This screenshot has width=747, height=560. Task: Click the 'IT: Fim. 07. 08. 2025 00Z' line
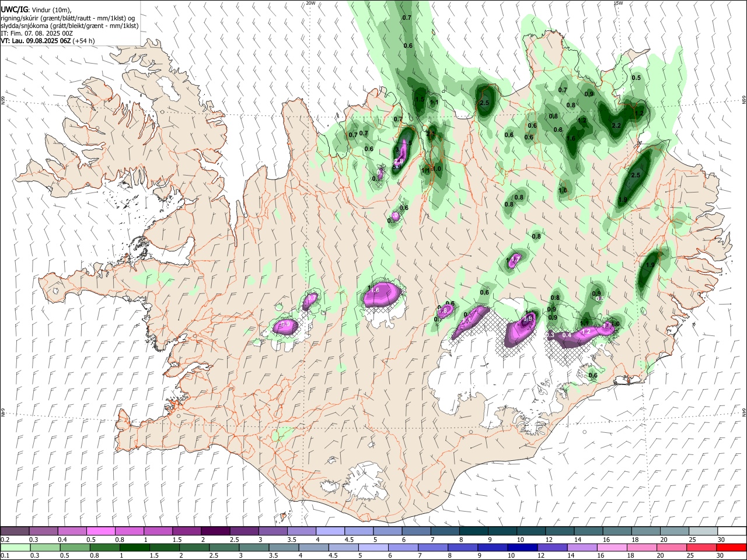tap(37, 33)
